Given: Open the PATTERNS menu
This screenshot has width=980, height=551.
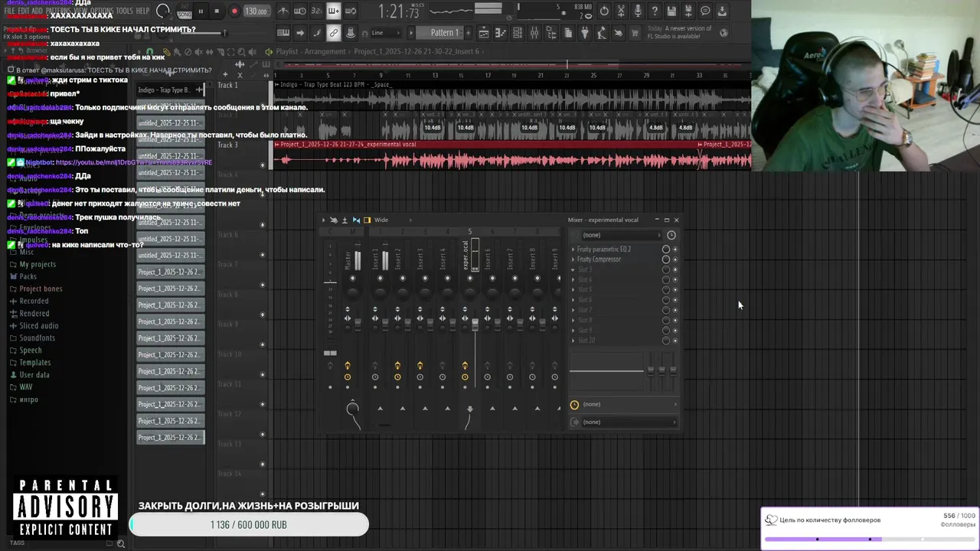Looking at the screenshot, I should pyautogui.click(x=58, y=11).
